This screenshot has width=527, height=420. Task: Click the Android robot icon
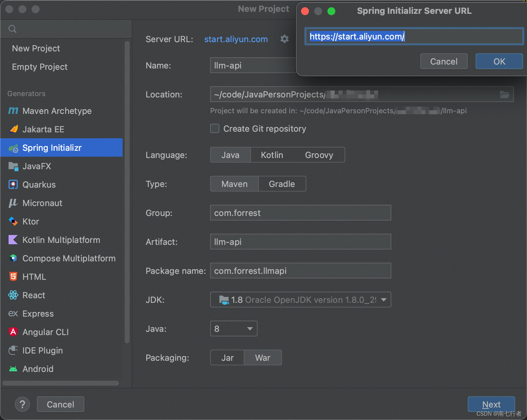coord(13,369)
